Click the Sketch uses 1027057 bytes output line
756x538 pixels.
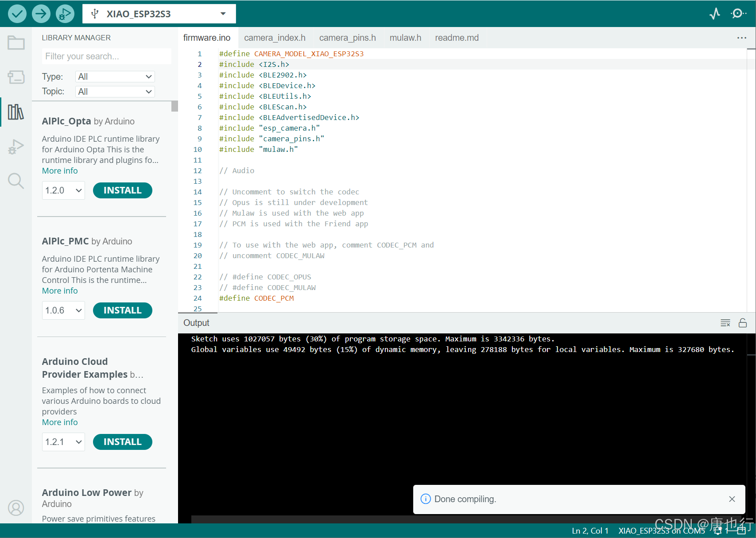[x=372, y=339]
